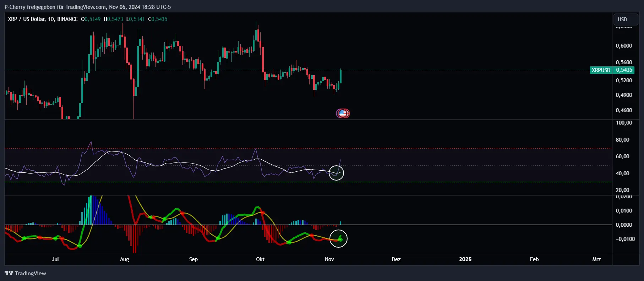Click the 20,00 RSI scale label
Viewport: 644px width, 281px height.
point(622,190)
